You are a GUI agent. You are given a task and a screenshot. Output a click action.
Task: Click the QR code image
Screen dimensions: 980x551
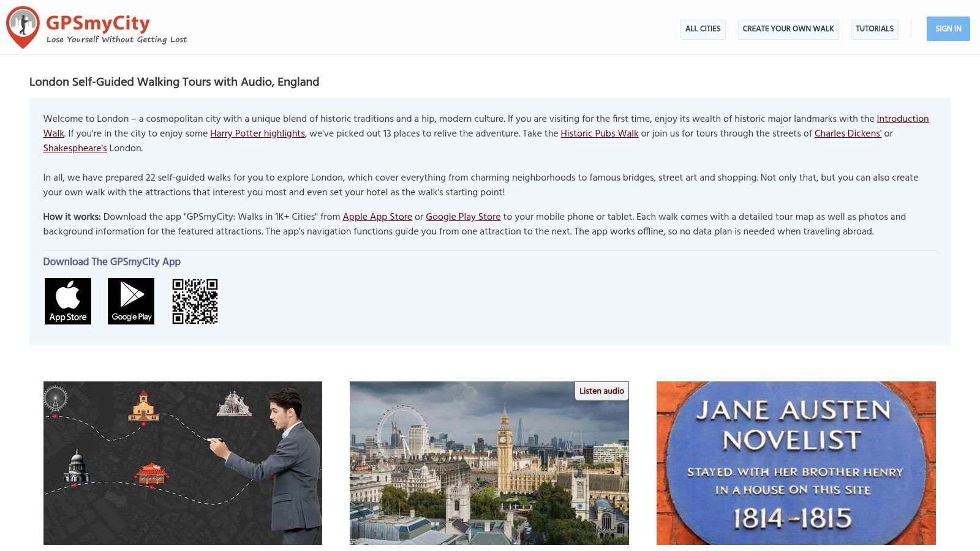click(x=195, y=301)
